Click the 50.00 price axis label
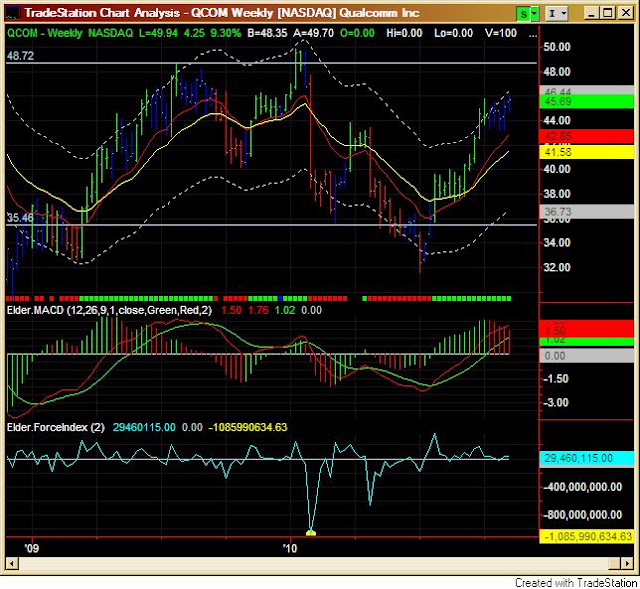The image size is (640, 589). (x=557, y=47)
